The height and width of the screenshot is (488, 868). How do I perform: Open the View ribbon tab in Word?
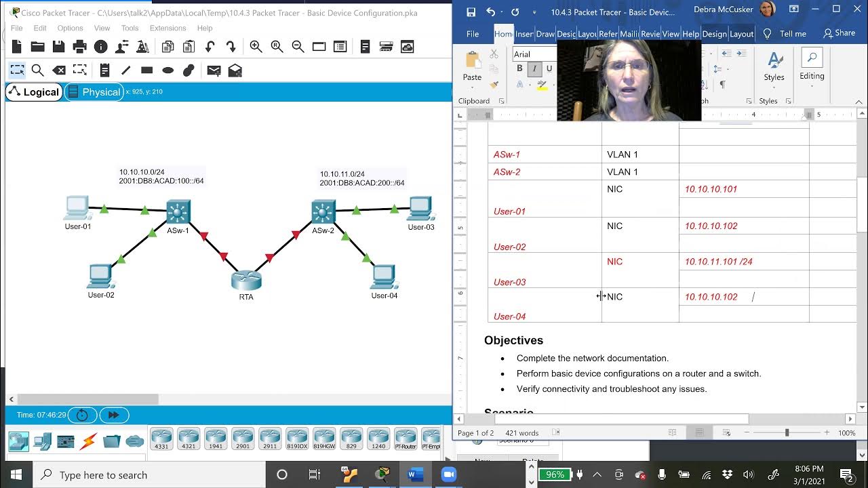coord(671,34)
